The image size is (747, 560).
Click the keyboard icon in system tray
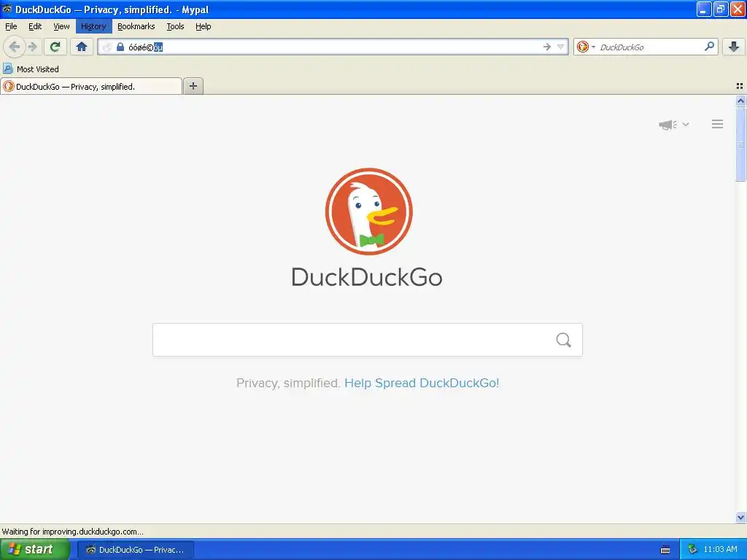(x=665, y=550)
